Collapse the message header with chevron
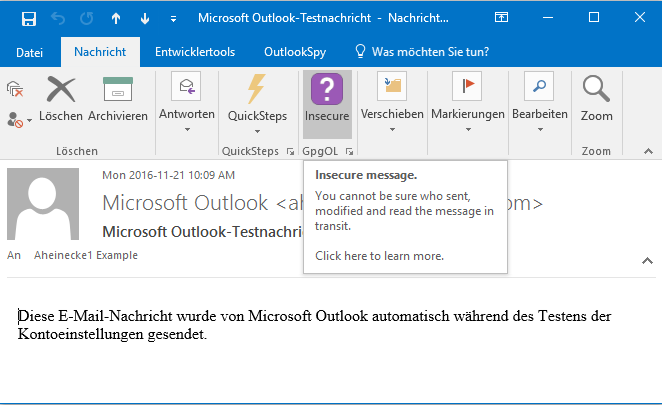The image size is (662, 405). (646, 260)
